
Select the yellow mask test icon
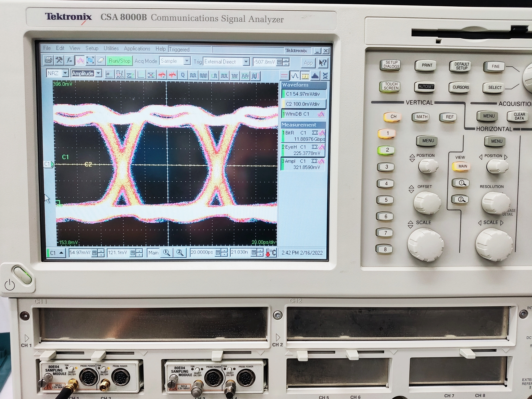305,76
